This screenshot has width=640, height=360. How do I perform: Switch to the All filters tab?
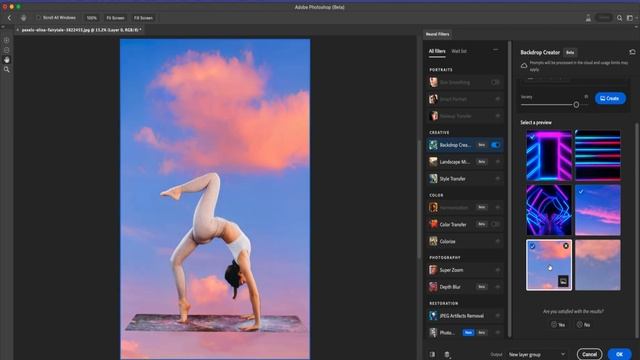click(x=437, y=51)
